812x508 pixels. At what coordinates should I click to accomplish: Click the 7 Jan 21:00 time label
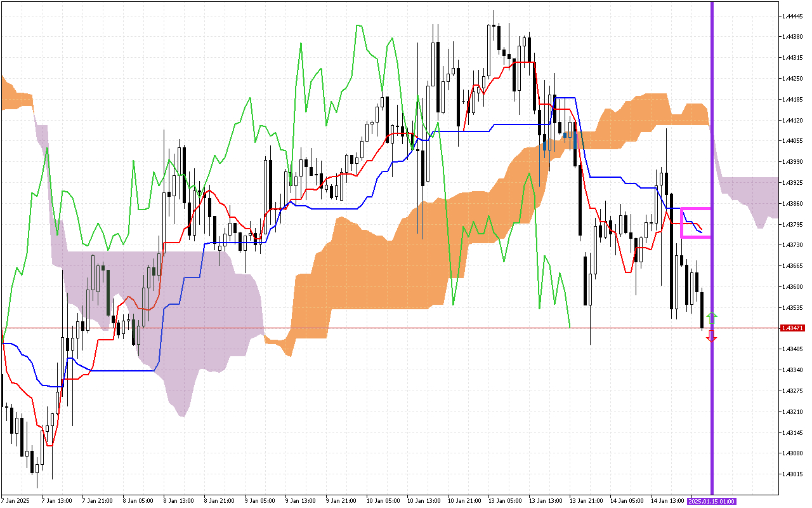click(x=98, y=501)
